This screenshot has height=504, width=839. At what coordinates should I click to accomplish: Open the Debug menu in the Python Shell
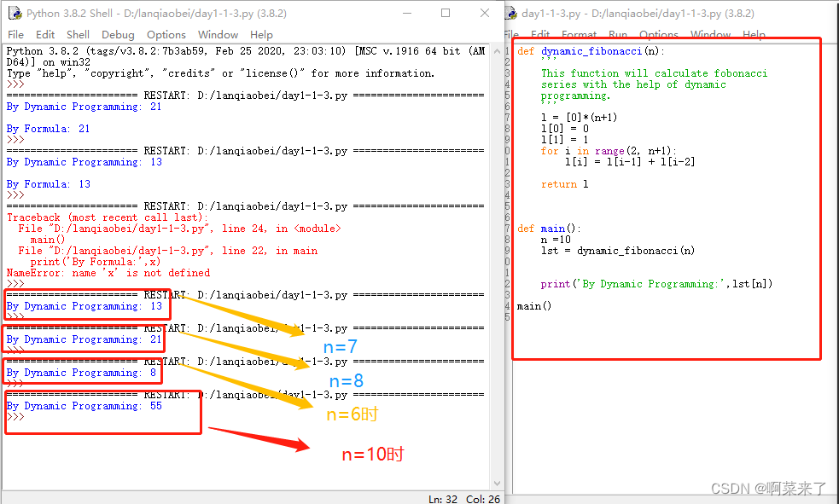(x=118, y=34)
